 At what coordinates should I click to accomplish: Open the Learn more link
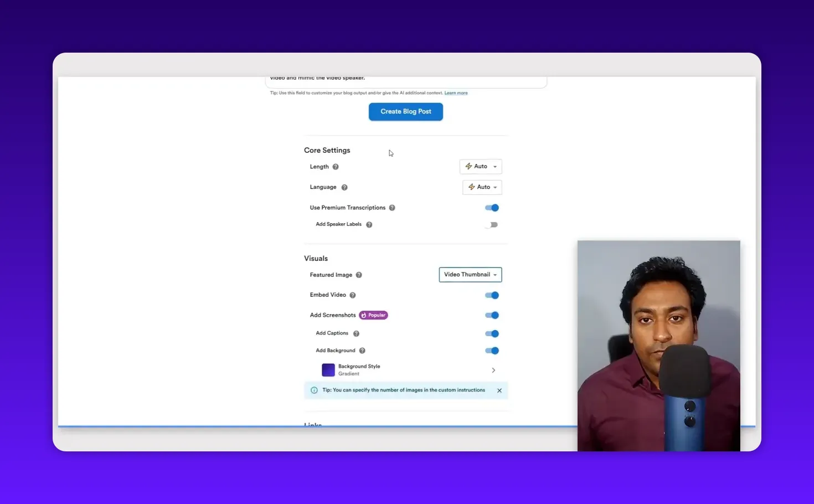pos(456,92)
